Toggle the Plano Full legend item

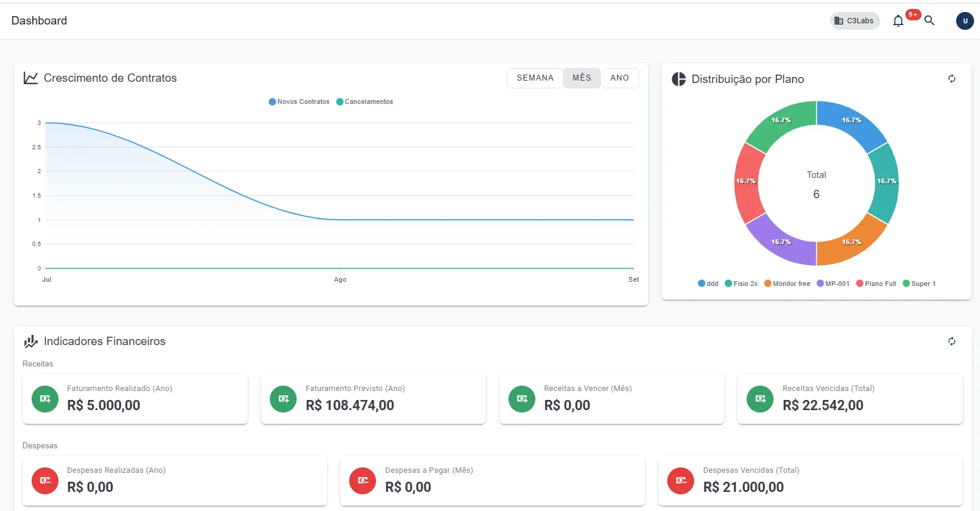click(x=876, y=284)
